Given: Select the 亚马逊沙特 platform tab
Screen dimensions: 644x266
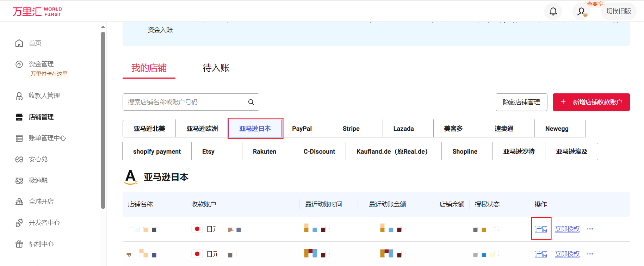Looking at the screenshot, I should 519,151.
